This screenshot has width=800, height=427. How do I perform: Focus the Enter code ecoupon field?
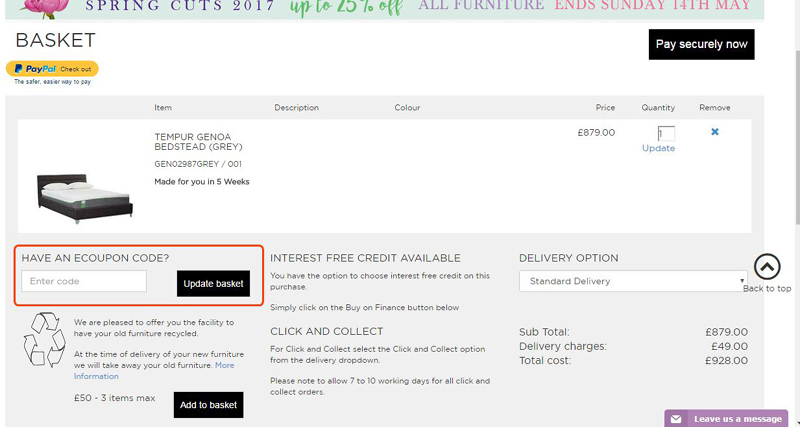(84, 281)
